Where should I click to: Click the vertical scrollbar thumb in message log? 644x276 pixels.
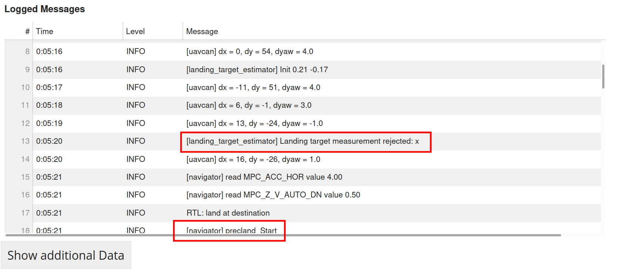tap(603, 77)
